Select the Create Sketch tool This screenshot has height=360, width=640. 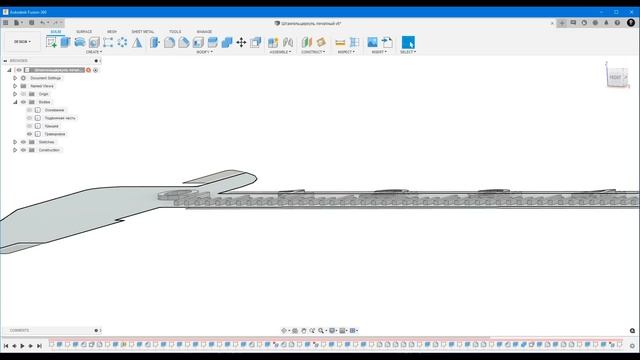click(x=51, y=42)
